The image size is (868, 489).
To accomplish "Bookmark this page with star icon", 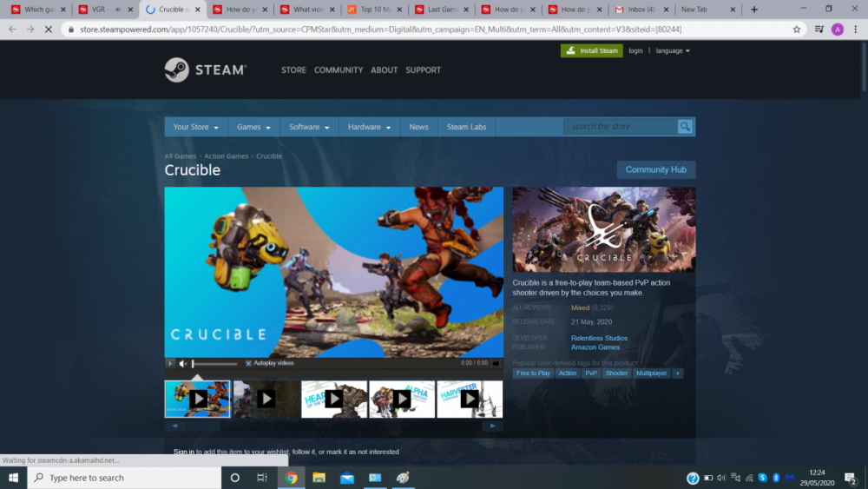I will (x=797, y=30).
